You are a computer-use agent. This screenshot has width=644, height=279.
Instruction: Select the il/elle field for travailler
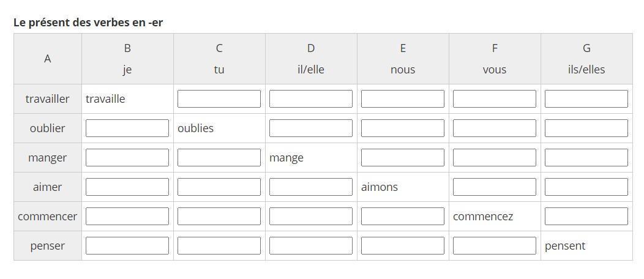click(x=311, y=99)
